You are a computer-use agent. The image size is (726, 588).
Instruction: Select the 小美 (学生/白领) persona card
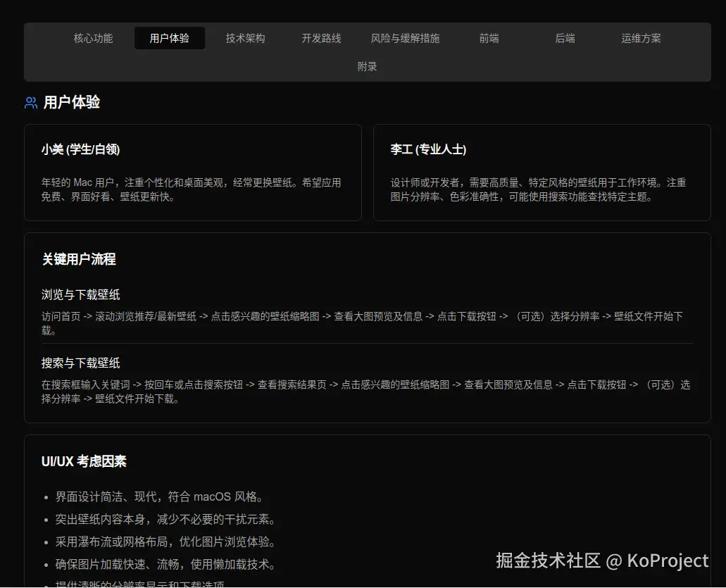[193, 172]
